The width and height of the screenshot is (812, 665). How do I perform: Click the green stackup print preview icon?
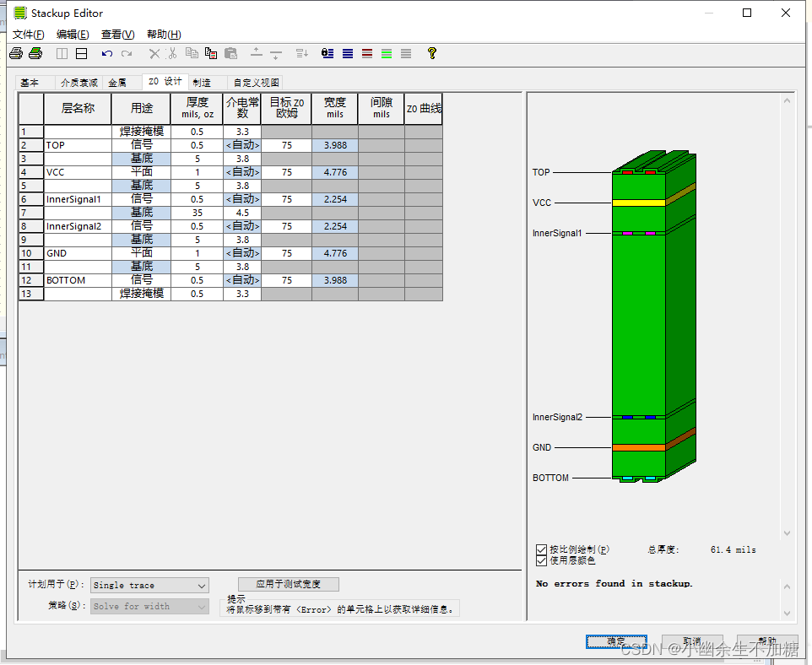tap(35, 53)
